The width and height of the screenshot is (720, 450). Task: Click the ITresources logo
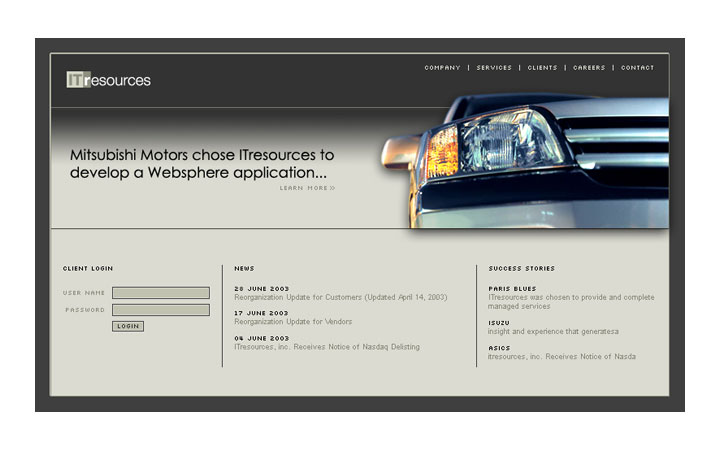point(108,80)
